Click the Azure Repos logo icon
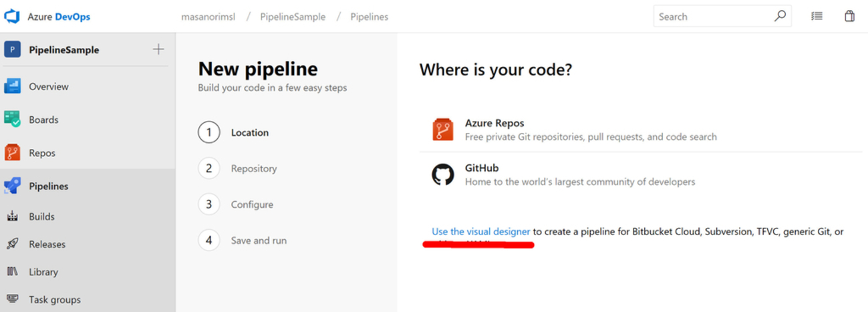The width and height of the screenshot is (868, 312). [443, 130]
